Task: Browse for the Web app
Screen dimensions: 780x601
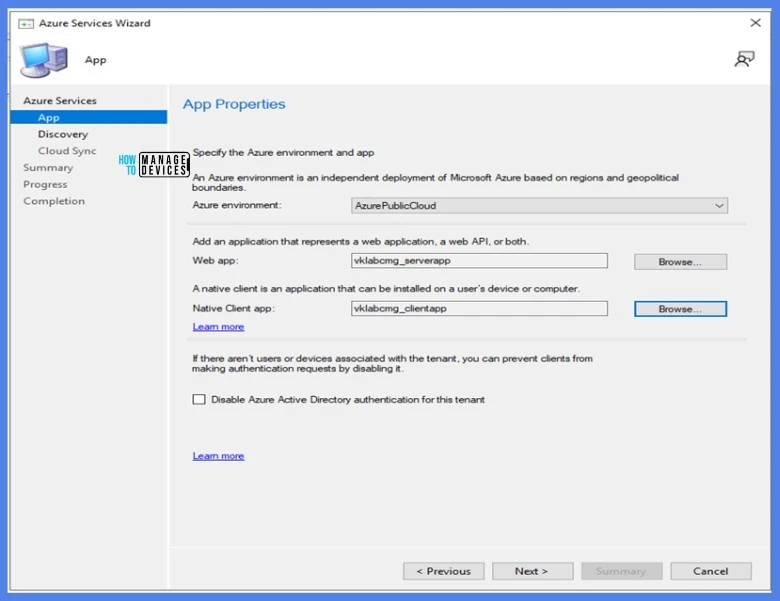Action: (x=680, y=262)
